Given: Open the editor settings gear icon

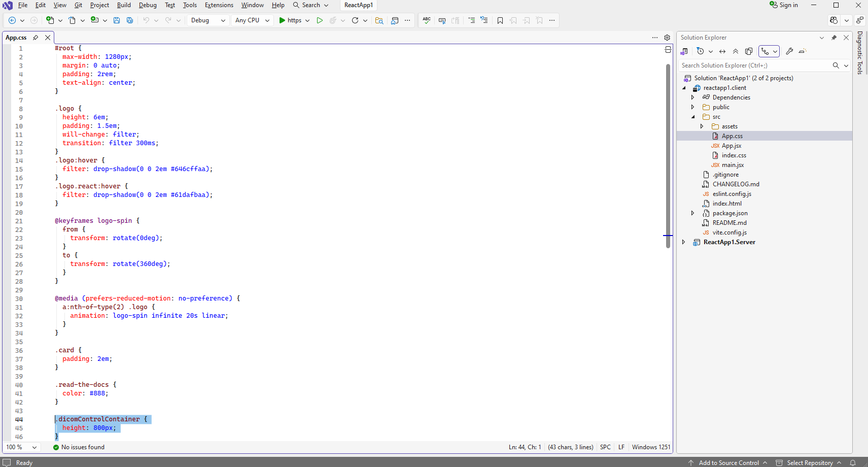Looking at the screenshot, I should click(x=667, y=38).
